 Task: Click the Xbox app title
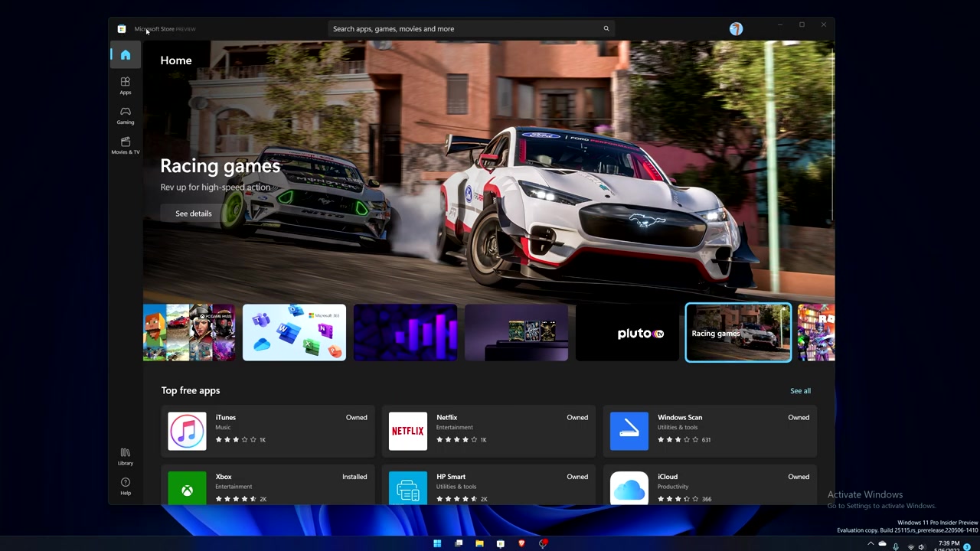pyautogui.click(x=224, y=477)
